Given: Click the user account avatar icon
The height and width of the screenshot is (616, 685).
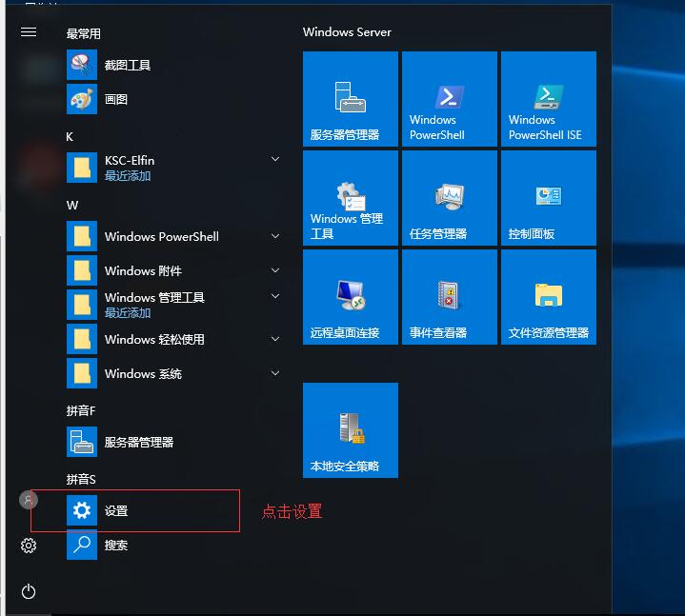Looking at the screenshot, I should tap(29, 500).
